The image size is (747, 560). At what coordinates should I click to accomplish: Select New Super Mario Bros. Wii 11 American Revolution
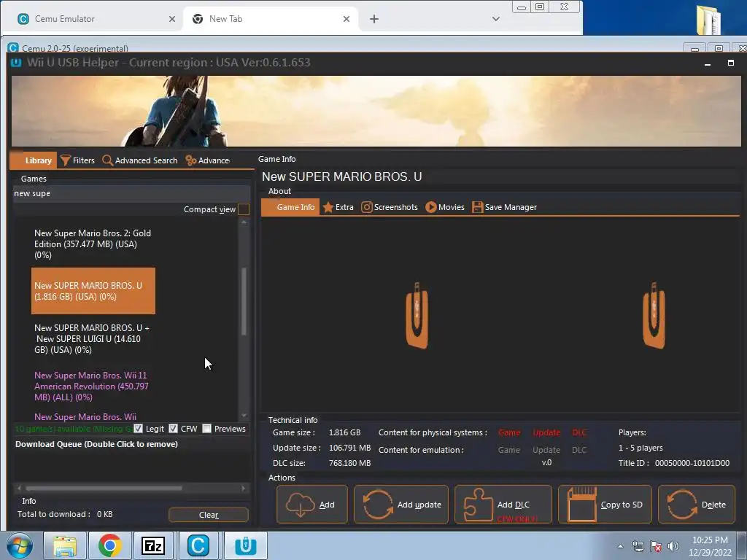(93, 386)
